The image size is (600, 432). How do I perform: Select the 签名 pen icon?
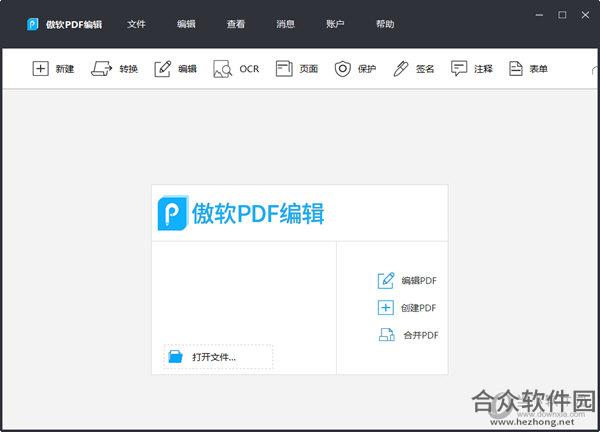[400, 69]
